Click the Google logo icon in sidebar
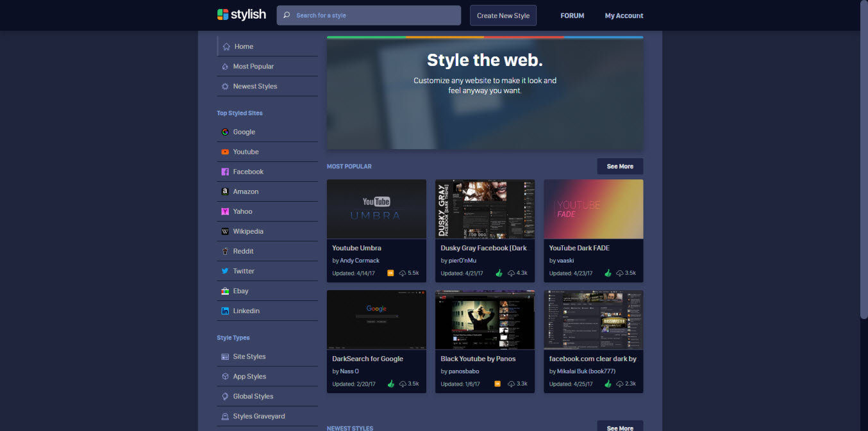Viewport: 868px width, 431px height. (225, 132)
